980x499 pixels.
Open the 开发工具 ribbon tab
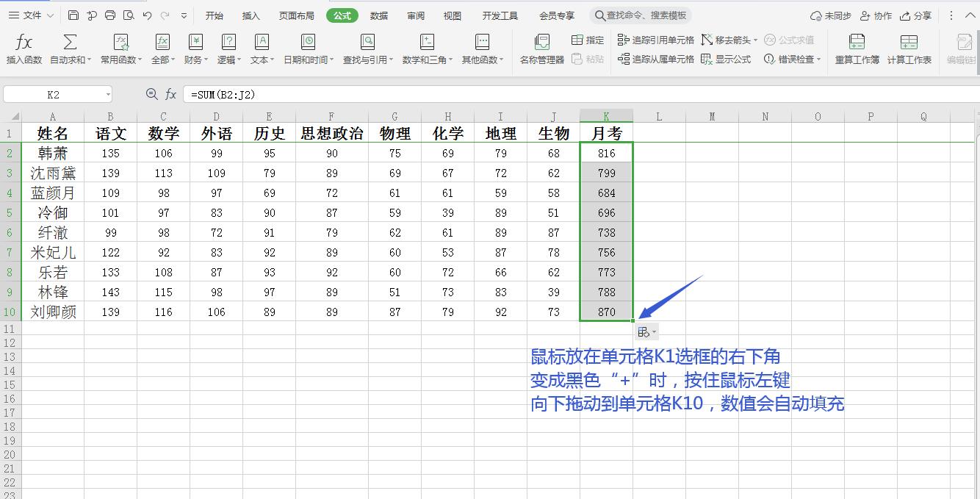pyautogui.click(x=500, y=15)
